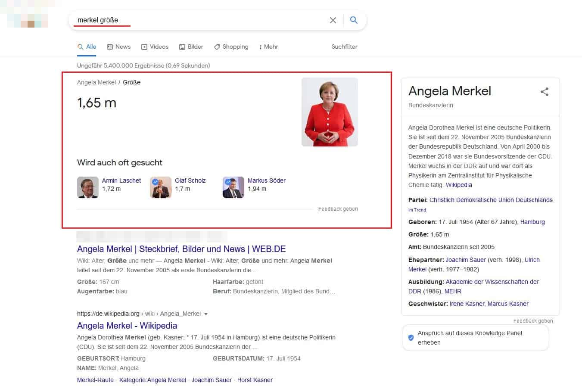Switch to the Shopping tab
The height and width of the screenshot is (392, 582).
[231, 47]
